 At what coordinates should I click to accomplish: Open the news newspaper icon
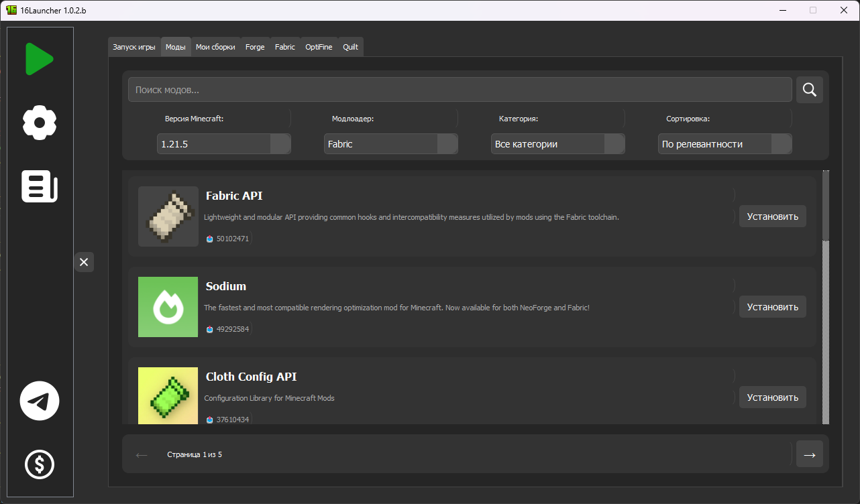(x=40, y=186)
